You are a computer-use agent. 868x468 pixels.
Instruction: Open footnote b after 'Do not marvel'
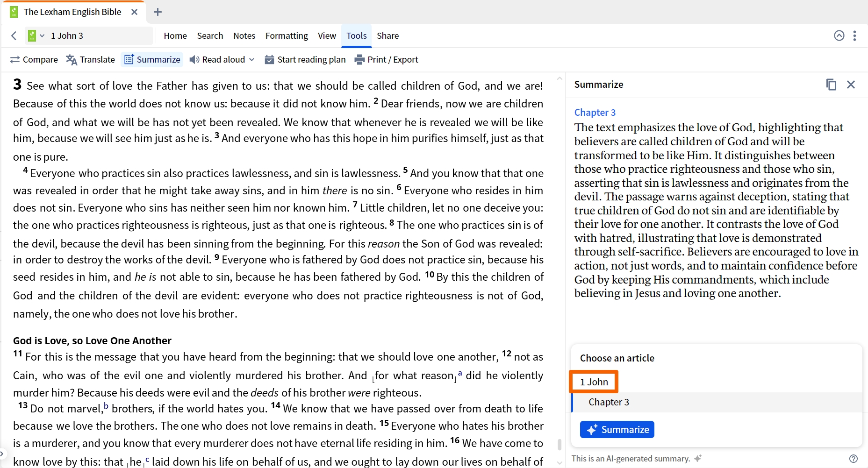[106, 406]
